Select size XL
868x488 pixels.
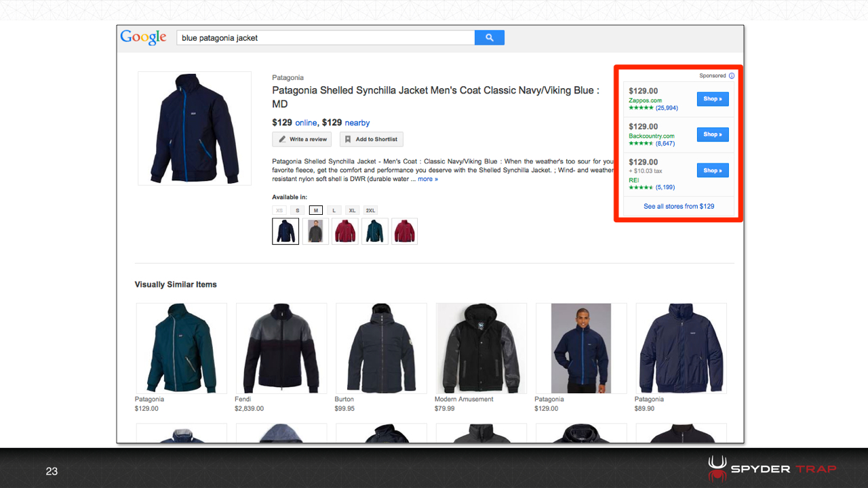(352, 210)
